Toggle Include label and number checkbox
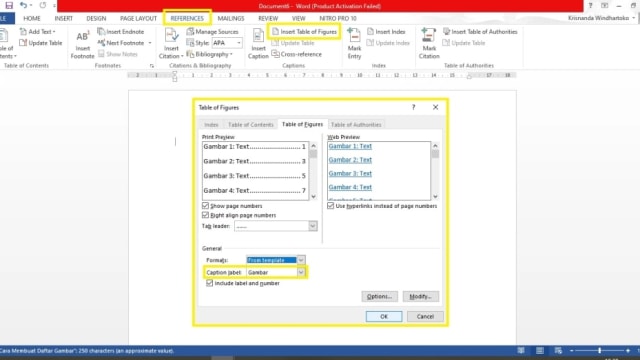This screenshot has width=640, height=360. point(210,283)
